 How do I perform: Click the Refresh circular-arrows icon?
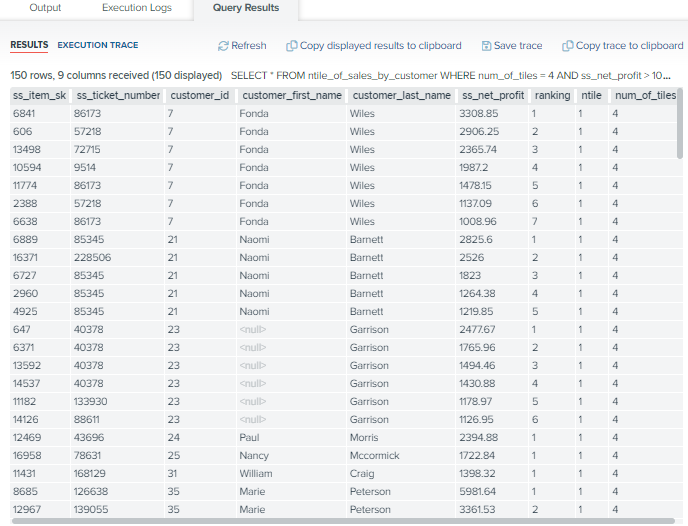pyautogui.click(x=223, y=46)
